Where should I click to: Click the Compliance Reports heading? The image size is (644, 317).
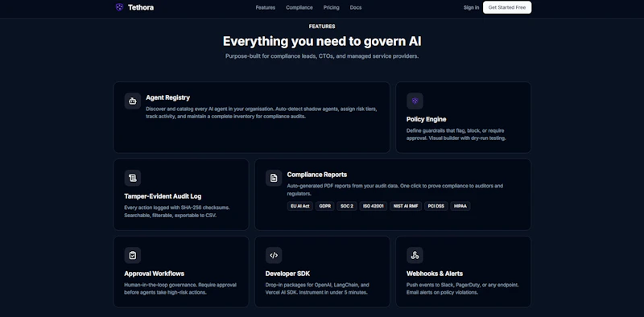point(317,175)
